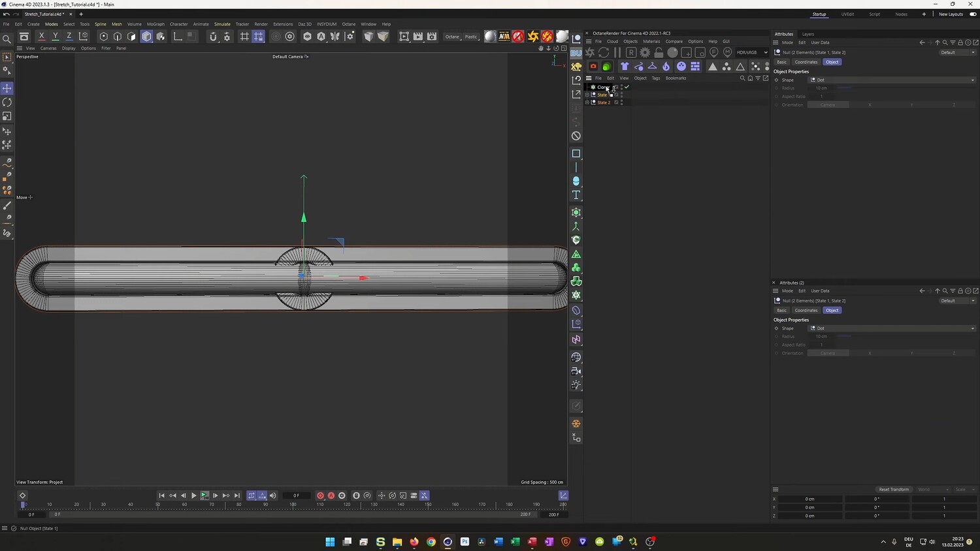This screenshot has width=980, height=551.
Task: Open the Plastic material preset dropdown
Action: (471, 37)
